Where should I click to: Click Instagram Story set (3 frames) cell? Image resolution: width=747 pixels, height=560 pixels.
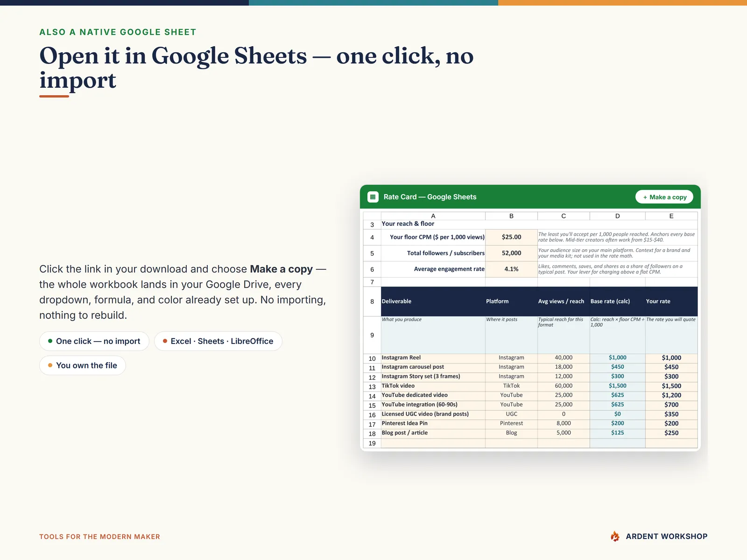[x=433, y=377]
